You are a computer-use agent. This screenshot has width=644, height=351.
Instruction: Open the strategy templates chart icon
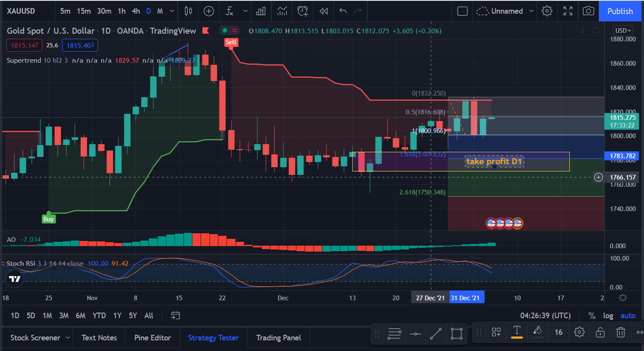282,11
